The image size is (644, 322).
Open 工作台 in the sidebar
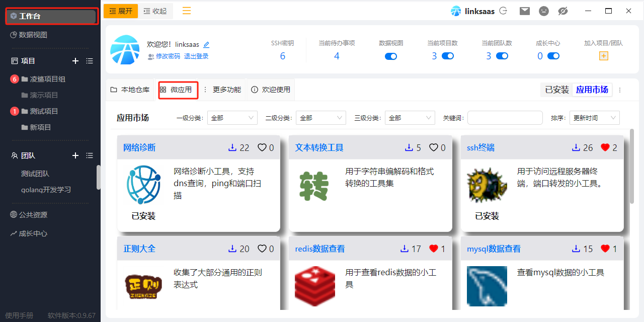pos(51,16)
